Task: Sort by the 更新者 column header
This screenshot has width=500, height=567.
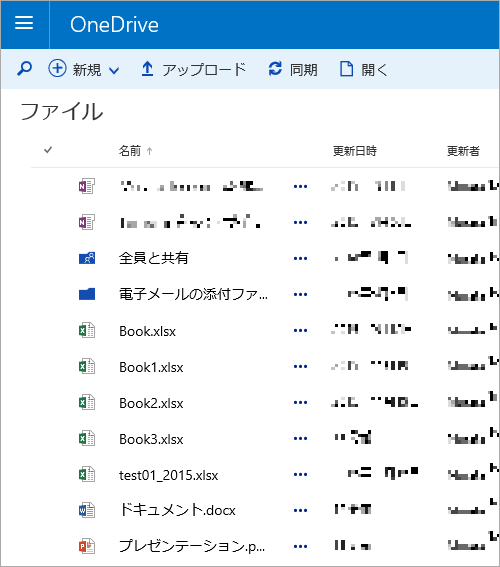Action: tap(463, 151)
